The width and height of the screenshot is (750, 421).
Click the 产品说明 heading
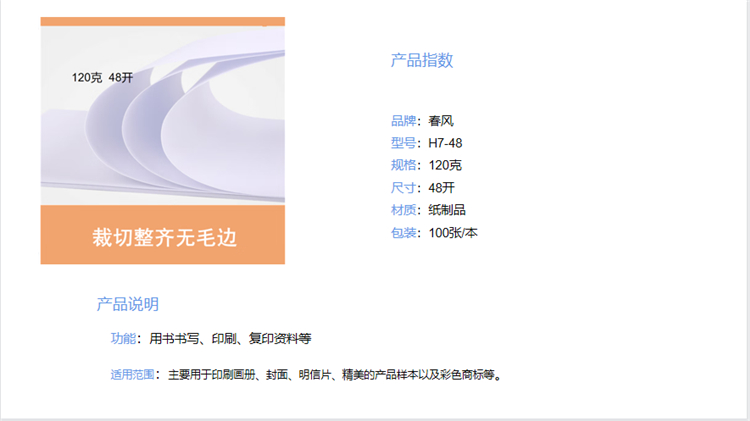point(128,304)
